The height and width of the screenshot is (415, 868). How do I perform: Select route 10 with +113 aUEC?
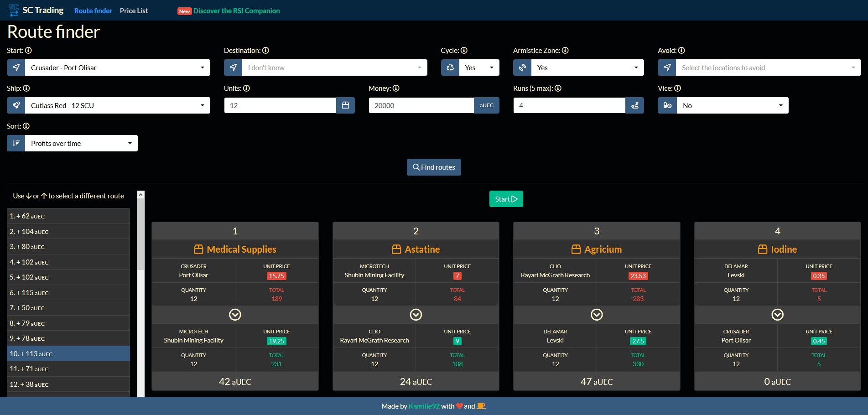coord(68,354)
